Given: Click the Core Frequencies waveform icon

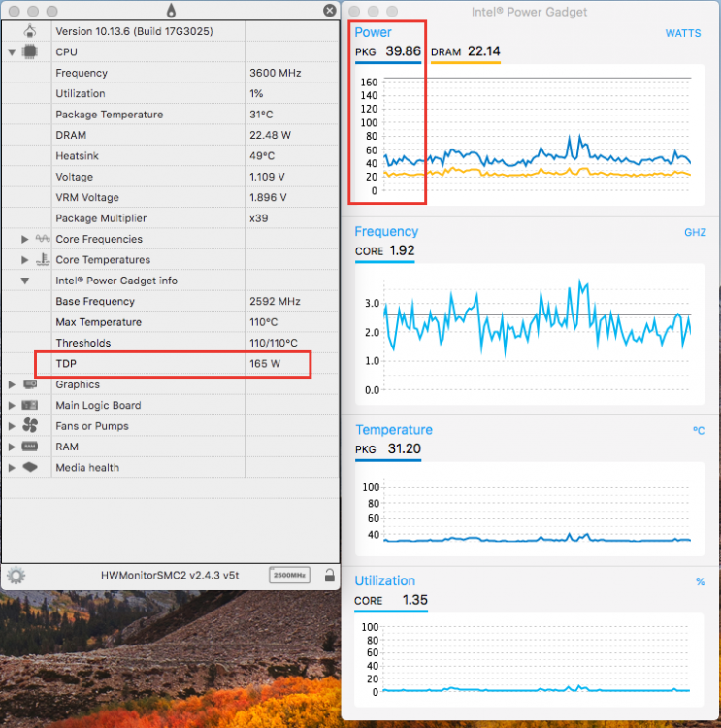Looking at the screenshot, I should [x=43, y=239].
